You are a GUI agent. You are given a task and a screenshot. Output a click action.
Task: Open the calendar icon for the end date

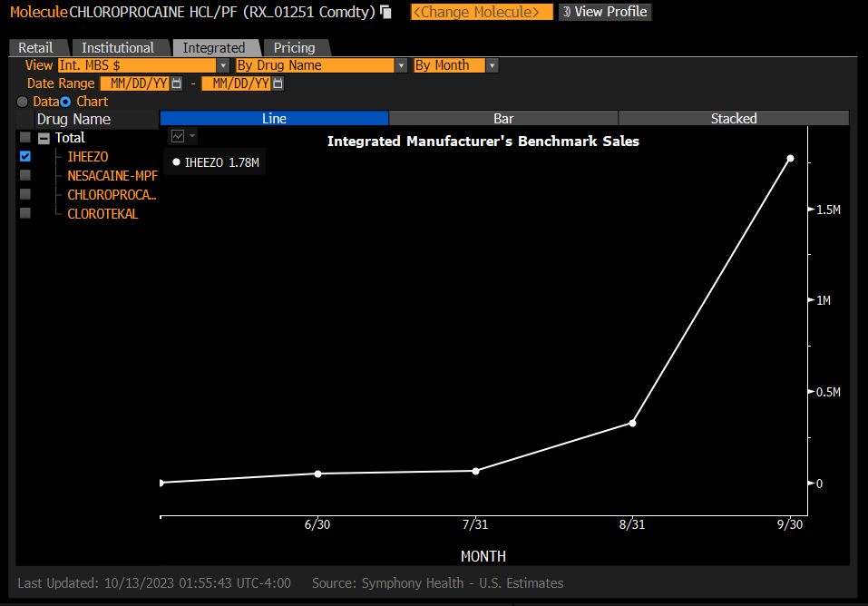(x=278, y=83)
